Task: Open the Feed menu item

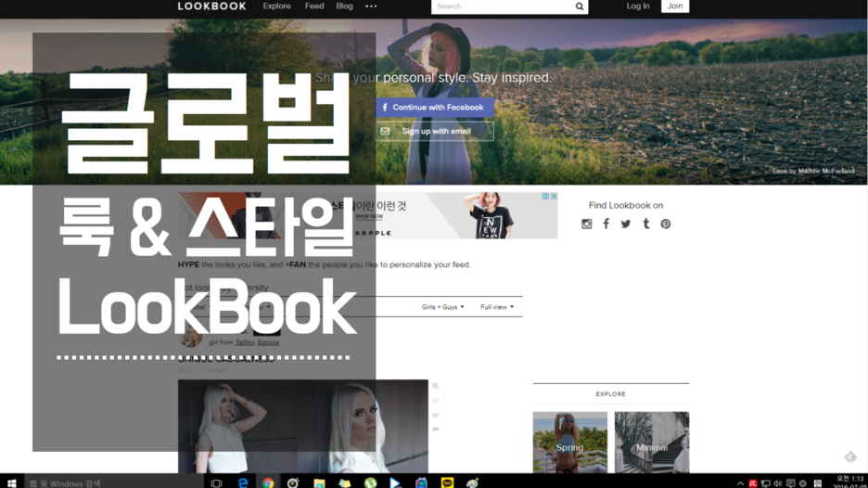Action: 313,6
